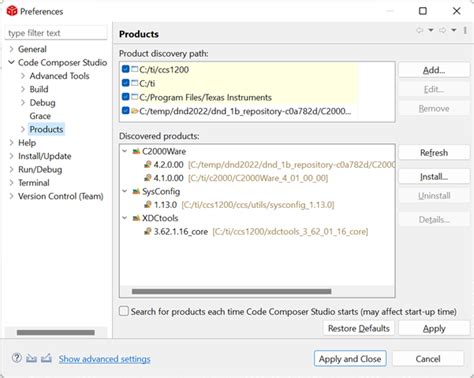Collapse the SysConfig products group
The width and height of the screenshot is (474, 378).
(125, 191)
